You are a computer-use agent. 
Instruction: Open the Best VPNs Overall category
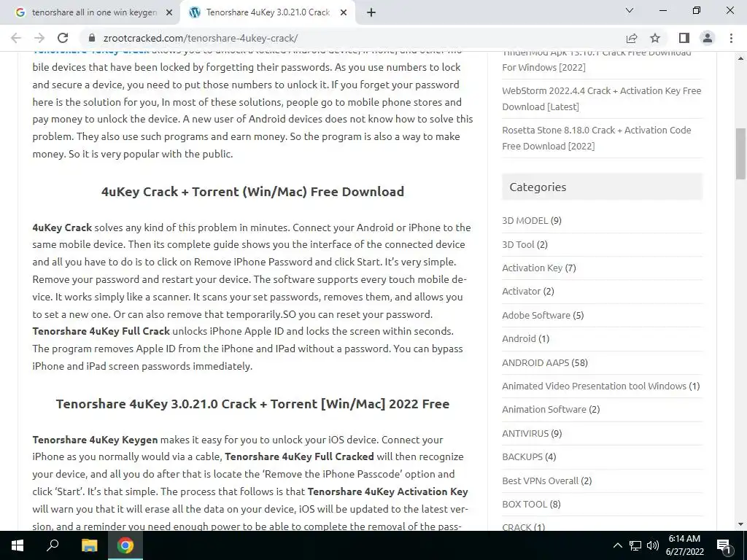(541, 481)
